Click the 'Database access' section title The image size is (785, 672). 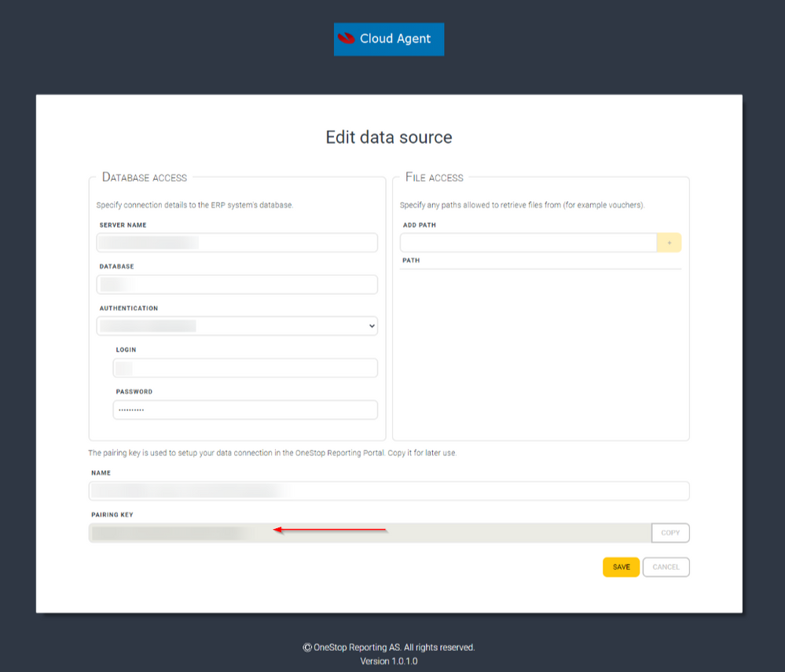click(x=144, y=178)
